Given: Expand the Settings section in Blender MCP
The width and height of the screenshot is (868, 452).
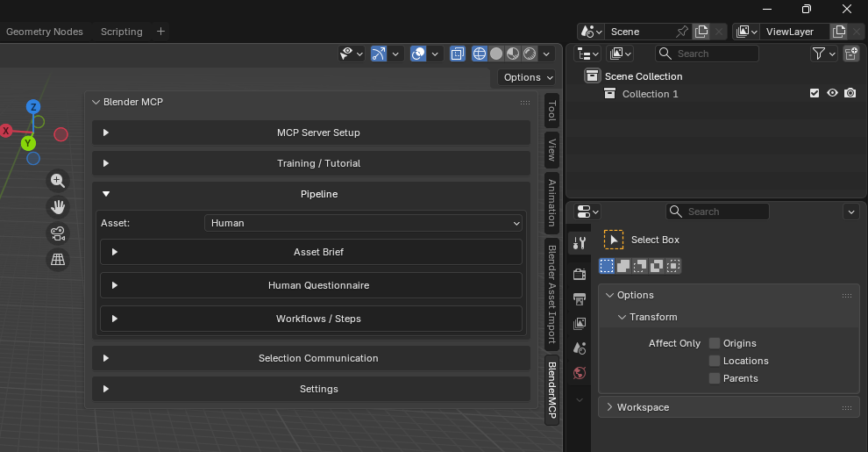Looking at the screenshot, I should (311, 389).
